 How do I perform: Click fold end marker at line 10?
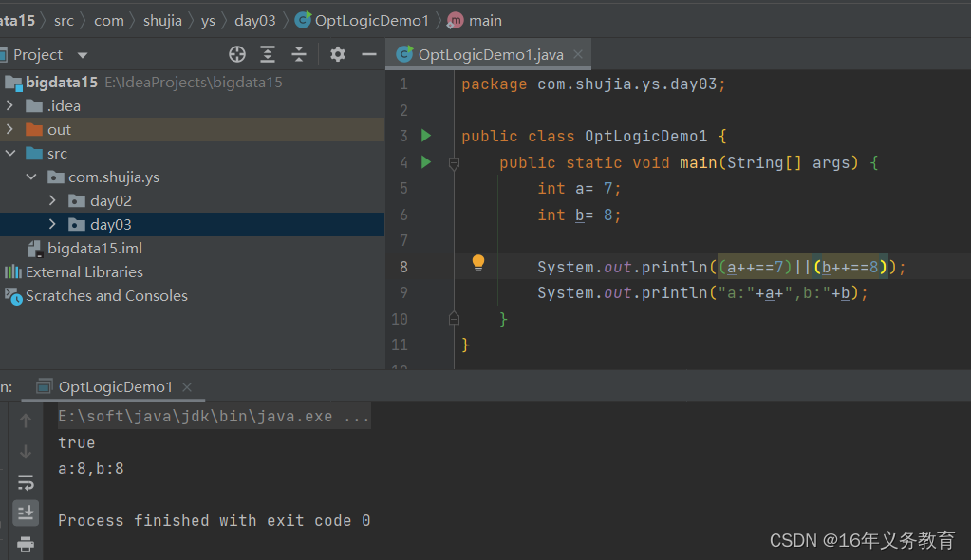click(454, 318)
